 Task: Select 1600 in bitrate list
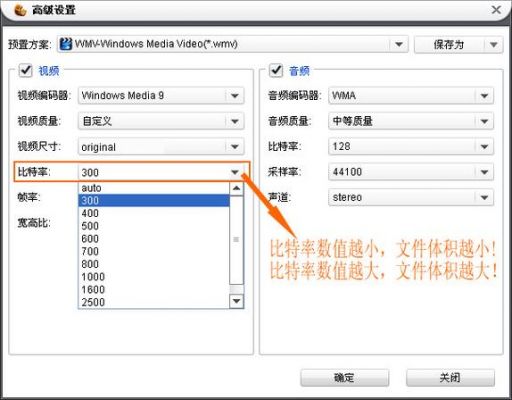point(154,289)
